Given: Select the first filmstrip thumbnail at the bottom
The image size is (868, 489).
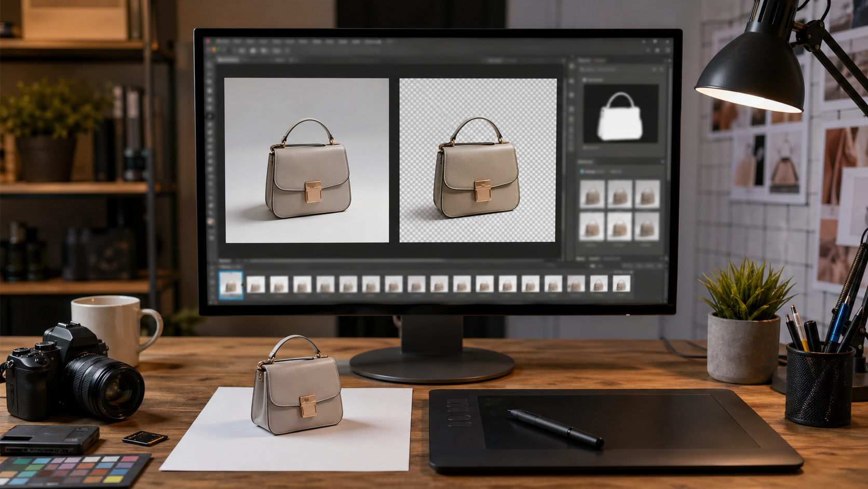Looking at the screenshot, I should point(230,283).
